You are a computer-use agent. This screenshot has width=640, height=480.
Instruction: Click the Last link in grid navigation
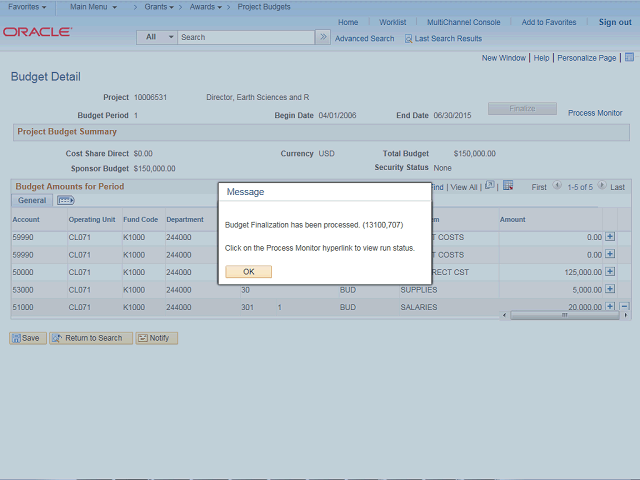pyautogui.click(x=618, y=187)
